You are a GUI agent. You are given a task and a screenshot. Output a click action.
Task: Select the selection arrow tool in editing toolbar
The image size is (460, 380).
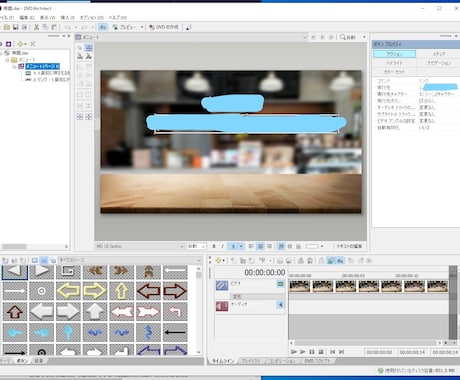click(x=80, y=48)
